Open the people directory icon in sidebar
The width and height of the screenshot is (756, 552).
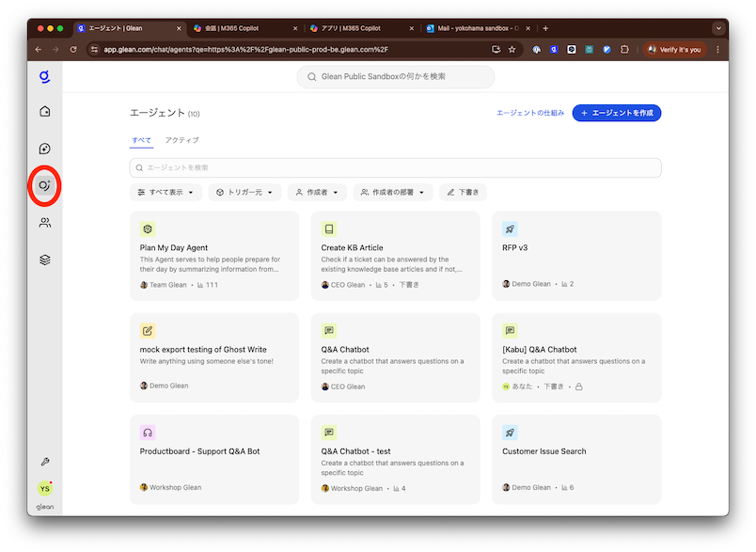point(45,223)
